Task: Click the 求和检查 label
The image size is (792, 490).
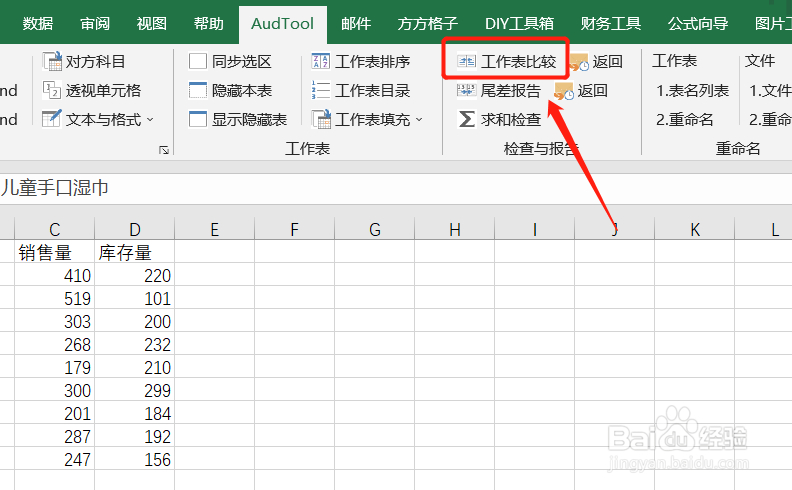Action: (x=511, y=120)
